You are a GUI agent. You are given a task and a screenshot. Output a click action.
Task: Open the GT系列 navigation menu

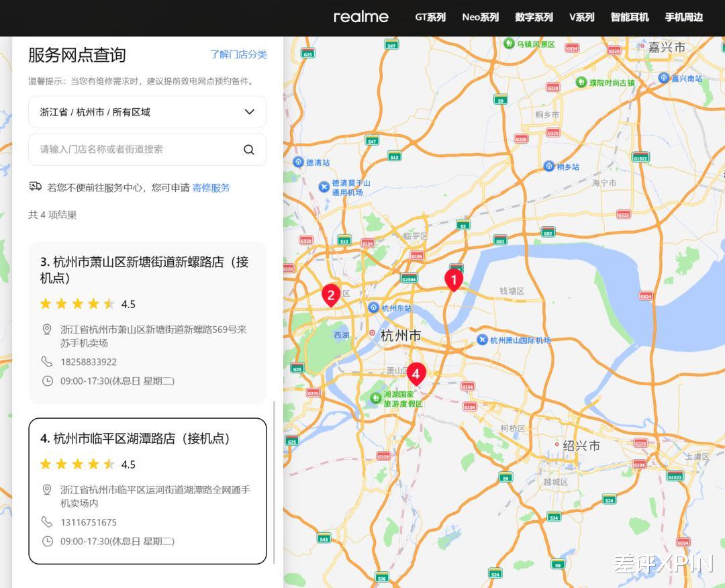pos(430,17)
